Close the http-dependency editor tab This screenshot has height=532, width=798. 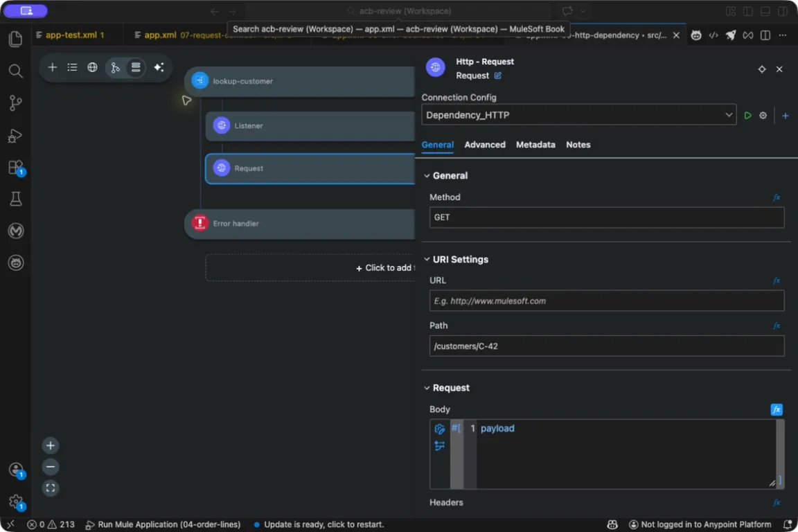coord(676,35)
